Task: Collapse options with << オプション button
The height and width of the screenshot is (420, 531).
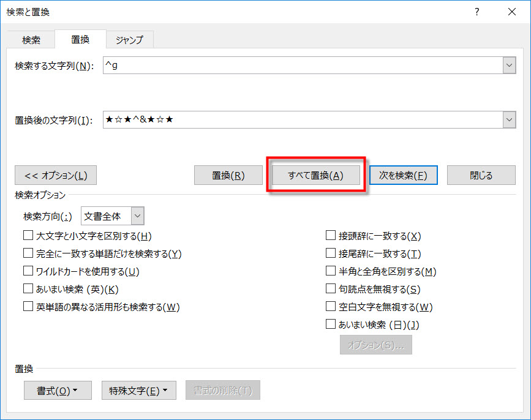Action: tap(56, 176)
